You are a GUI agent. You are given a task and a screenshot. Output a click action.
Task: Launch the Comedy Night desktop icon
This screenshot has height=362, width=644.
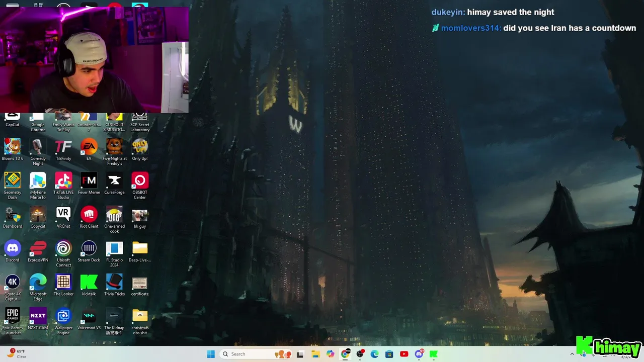click(x=38, y=152)
